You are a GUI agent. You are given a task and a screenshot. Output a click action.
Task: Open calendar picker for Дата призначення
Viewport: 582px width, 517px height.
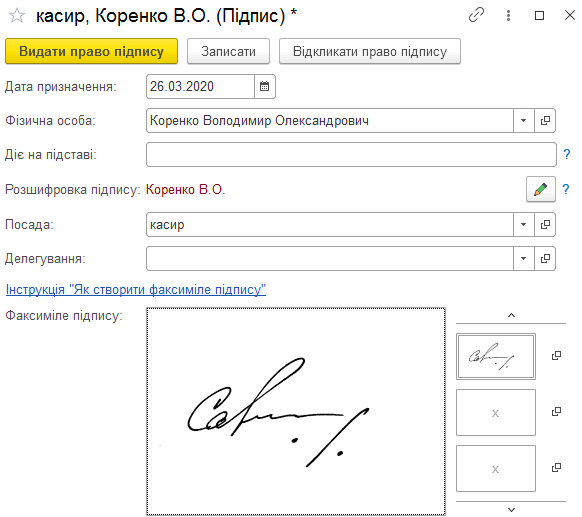[265, 86]
